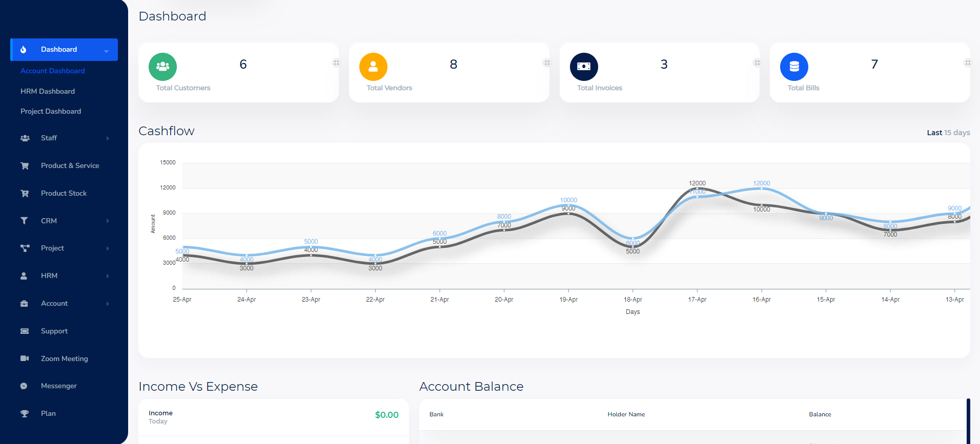Viewport: 980px width, 444px height.
Task: Click the page scrollbar near Account Balance
Action: tap(968, 421)
